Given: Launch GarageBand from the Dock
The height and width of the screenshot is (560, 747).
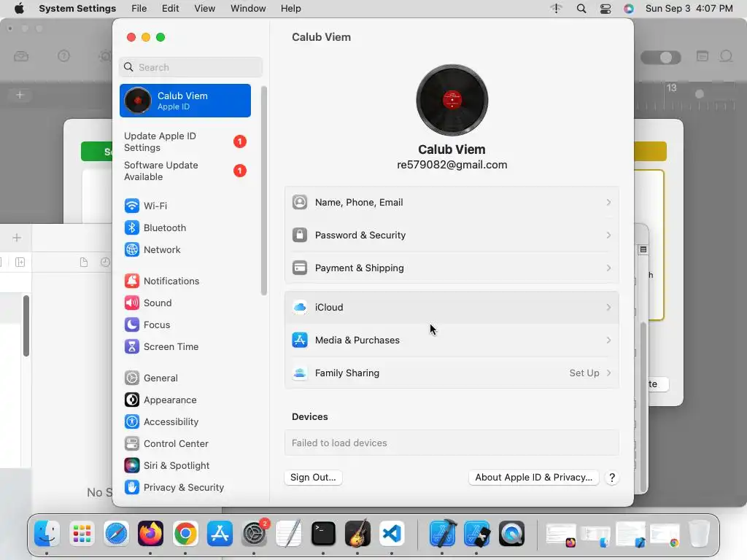Looking at the screenshot, I should (357, 533).
